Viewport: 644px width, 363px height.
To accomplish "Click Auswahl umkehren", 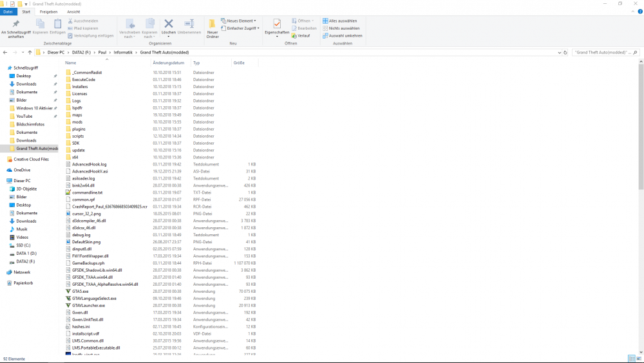I will (343, 36).
